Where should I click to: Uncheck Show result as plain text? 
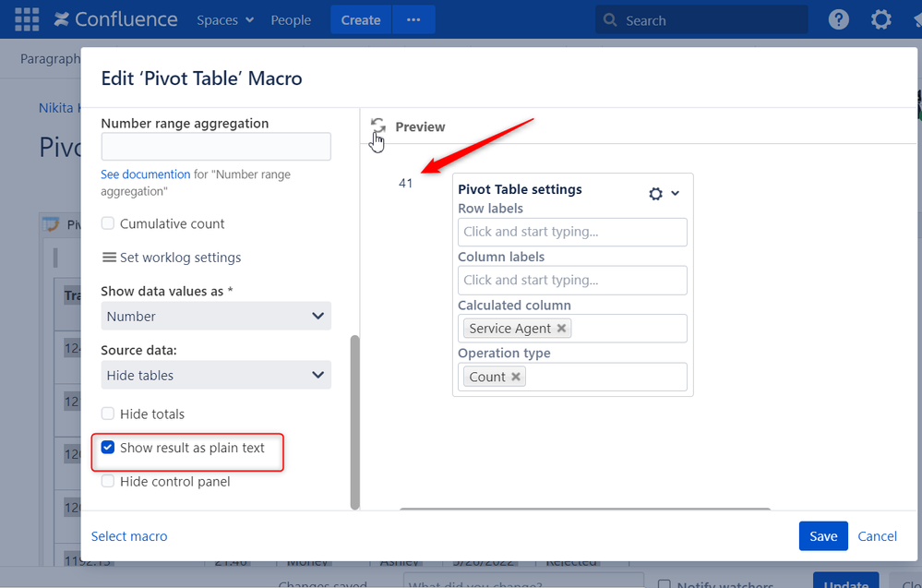(x=108, y=448)
